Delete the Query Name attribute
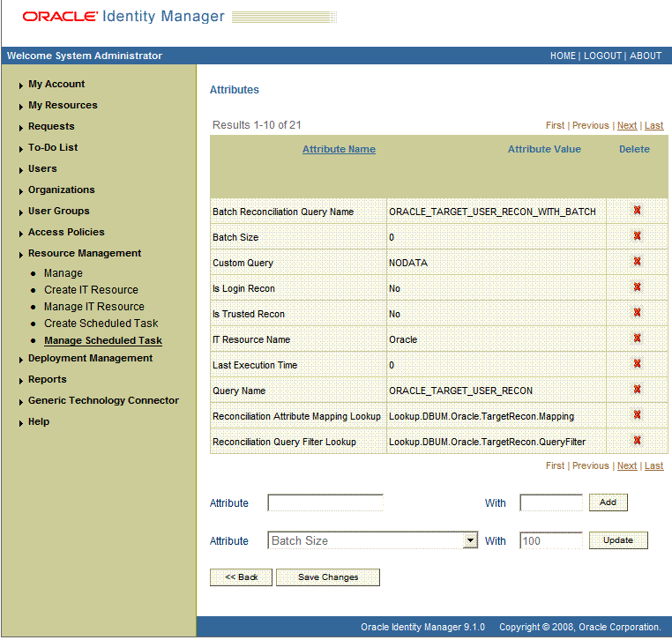This screenshot has width=672, height=640. point(637,390)
